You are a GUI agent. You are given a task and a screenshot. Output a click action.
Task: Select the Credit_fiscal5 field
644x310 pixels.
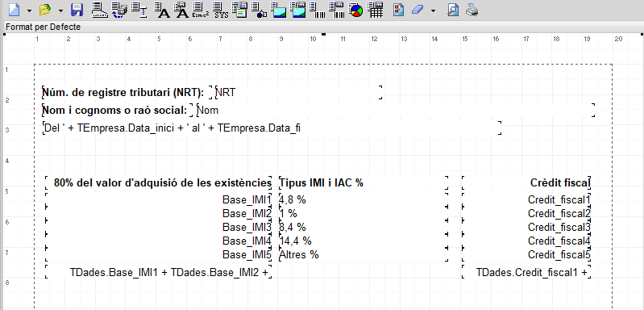tap(526, 254)
